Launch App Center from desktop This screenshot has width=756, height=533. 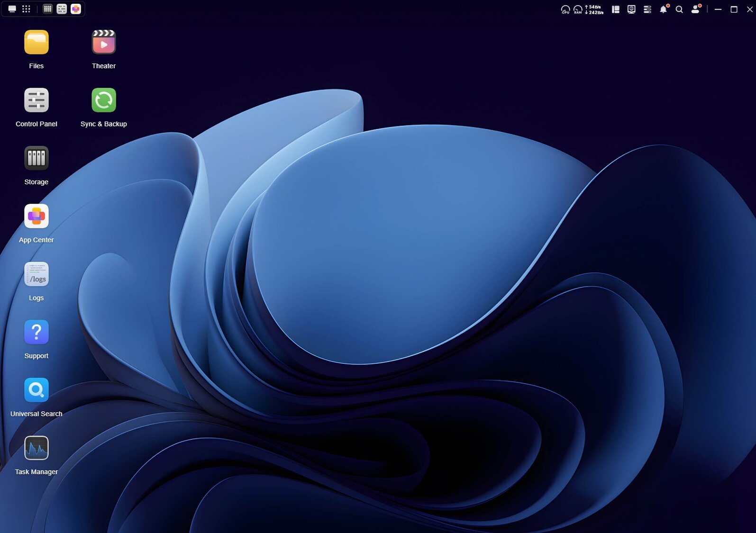pos(36,217)
